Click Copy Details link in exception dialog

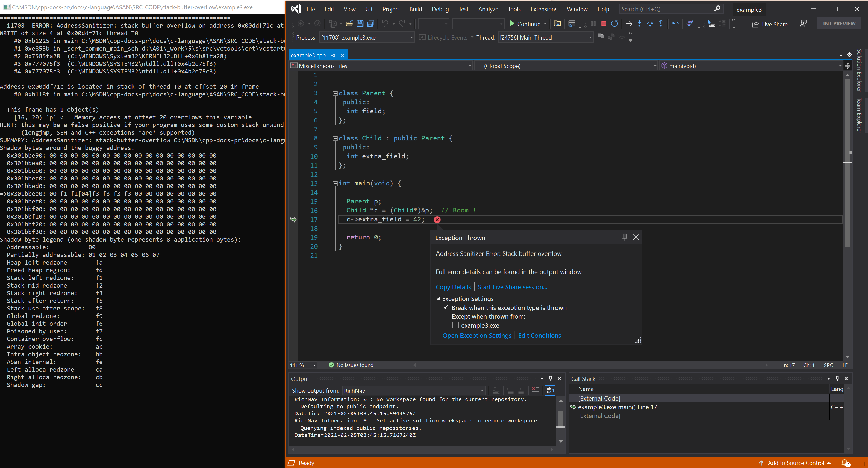click(x=452, y=286)
